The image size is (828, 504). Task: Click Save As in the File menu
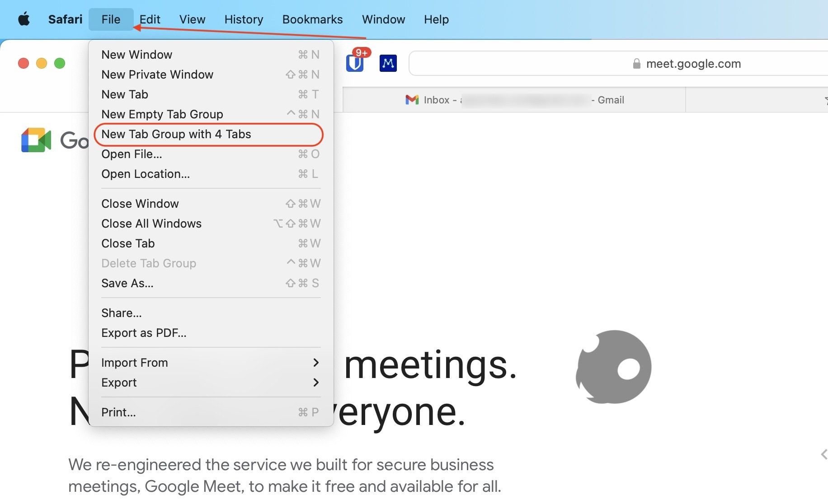[127, 283]
